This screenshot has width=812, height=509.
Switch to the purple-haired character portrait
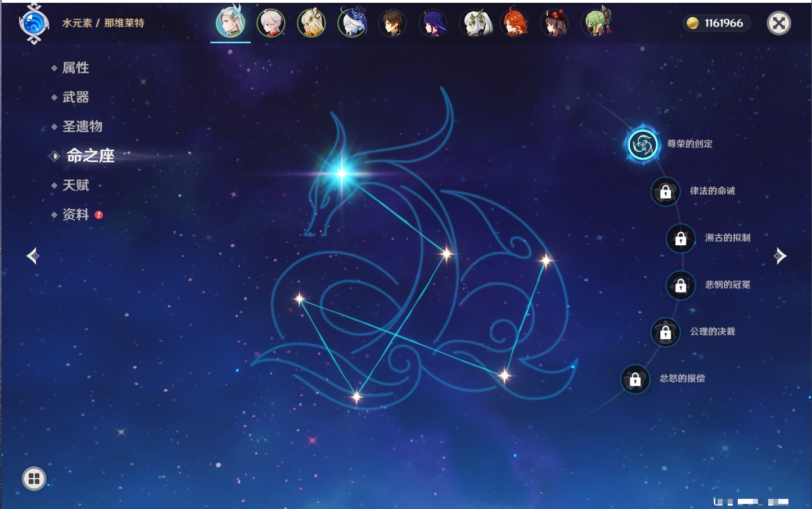click(433, 24)
